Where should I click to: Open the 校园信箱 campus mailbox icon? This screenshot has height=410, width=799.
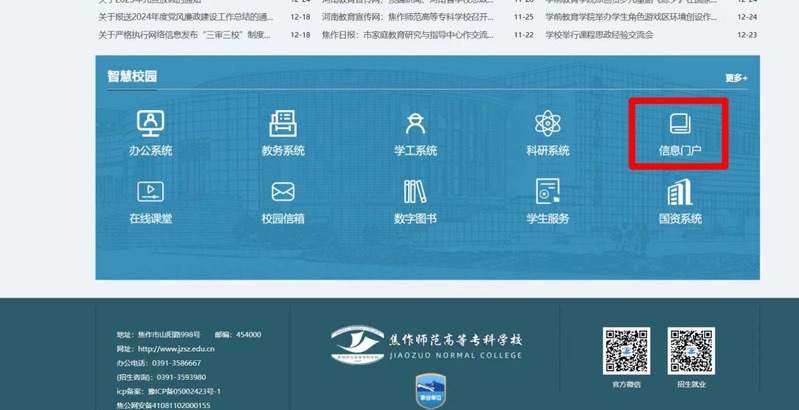pyautogui.click(x=283, y=201)
